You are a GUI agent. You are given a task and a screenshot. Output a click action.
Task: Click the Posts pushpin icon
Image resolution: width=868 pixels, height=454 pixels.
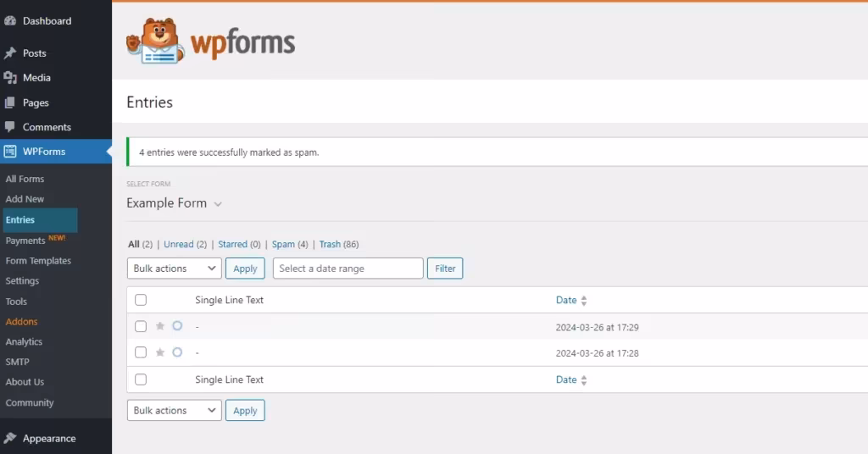click(10, 53)
